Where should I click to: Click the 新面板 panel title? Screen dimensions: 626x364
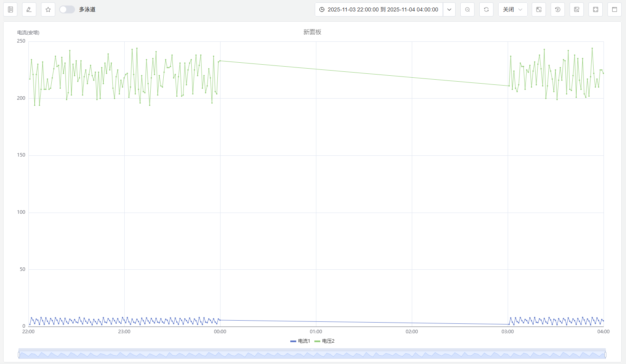click(312, 32)
